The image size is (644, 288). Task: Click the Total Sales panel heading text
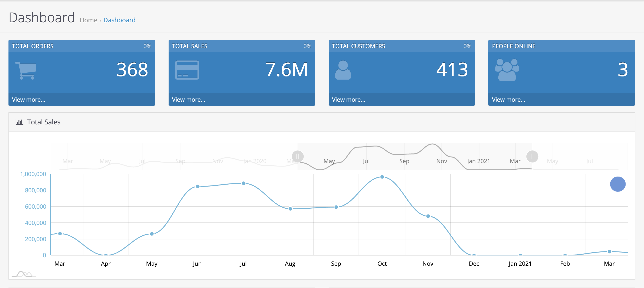(44, 122)
